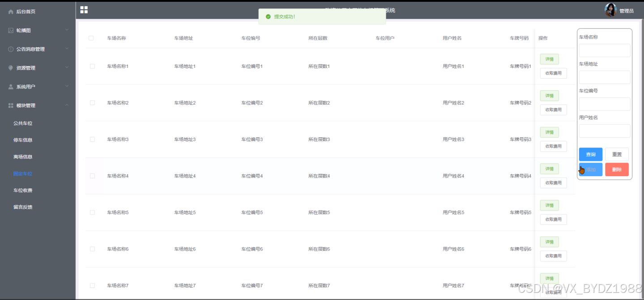Focus the 车场名称 search input
The image size is (644, 300).
(605, 51)
